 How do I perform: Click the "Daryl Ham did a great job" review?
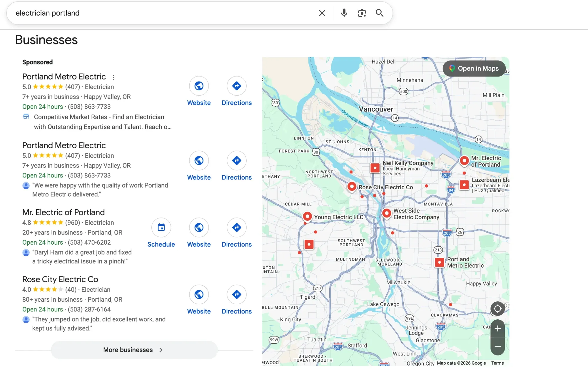pyautogui.click(x=82, y=257)
